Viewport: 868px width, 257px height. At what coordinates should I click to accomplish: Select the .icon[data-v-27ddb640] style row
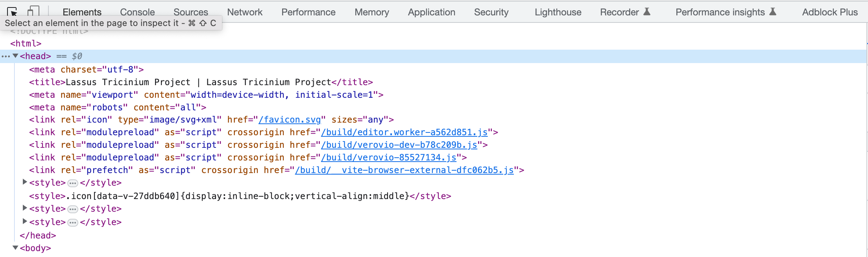click(x=433, y=196)
